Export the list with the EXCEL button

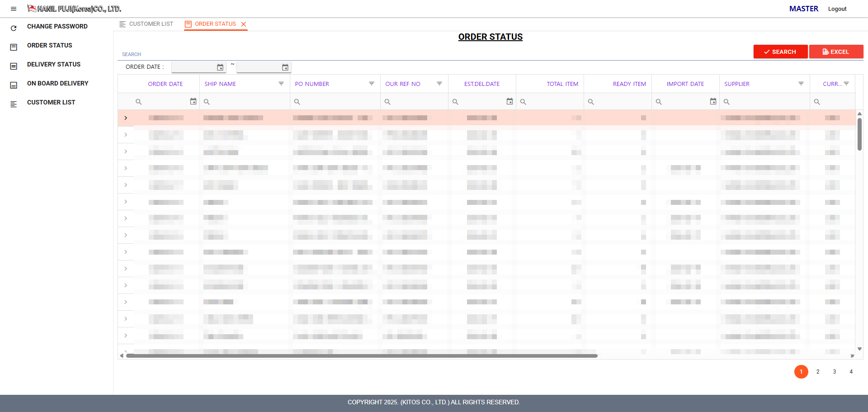point(836,52)
